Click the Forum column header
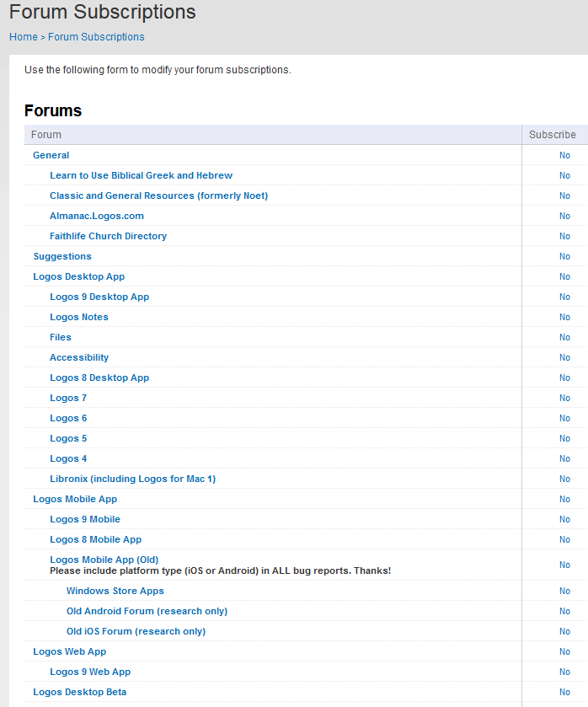 click(x=46, y=135)
